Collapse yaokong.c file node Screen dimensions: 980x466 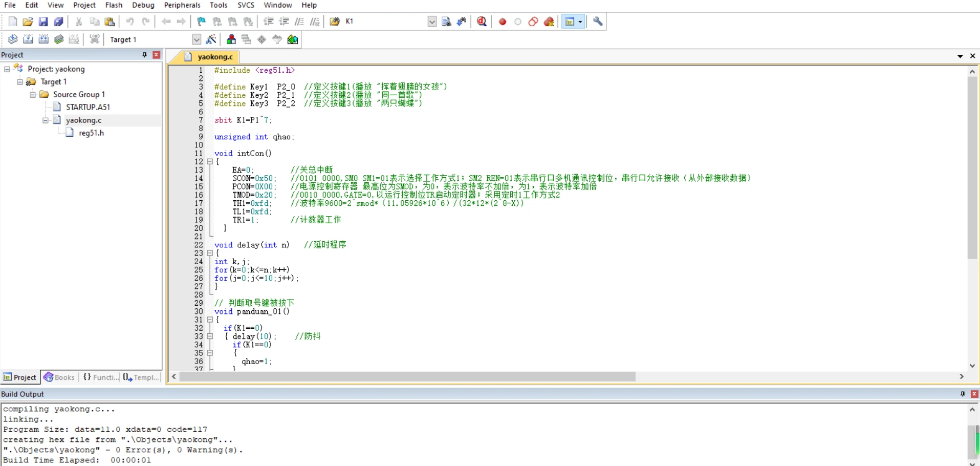tap(45, 120)
